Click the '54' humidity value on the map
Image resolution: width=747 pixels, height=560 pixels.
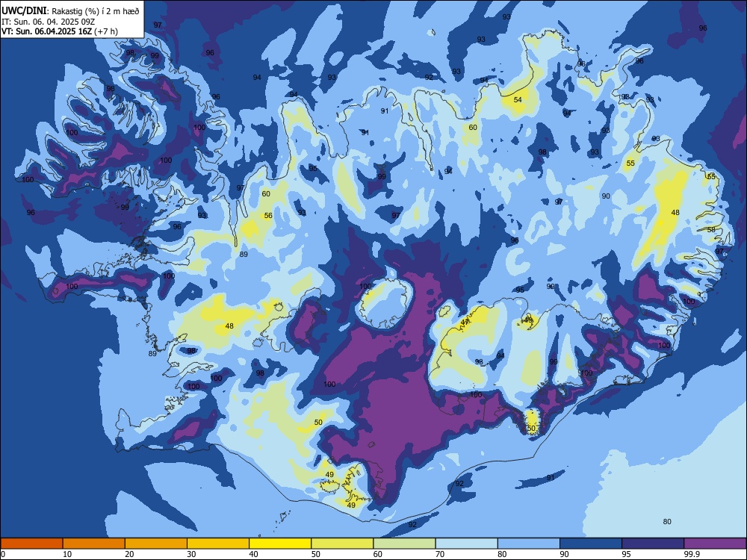(518, 99)
